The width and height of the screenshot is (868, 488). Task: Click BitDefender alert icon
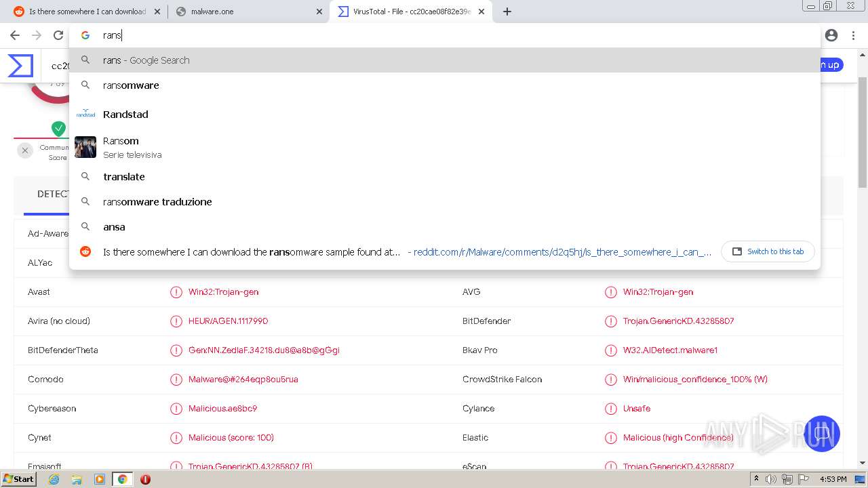click(610, 321)
